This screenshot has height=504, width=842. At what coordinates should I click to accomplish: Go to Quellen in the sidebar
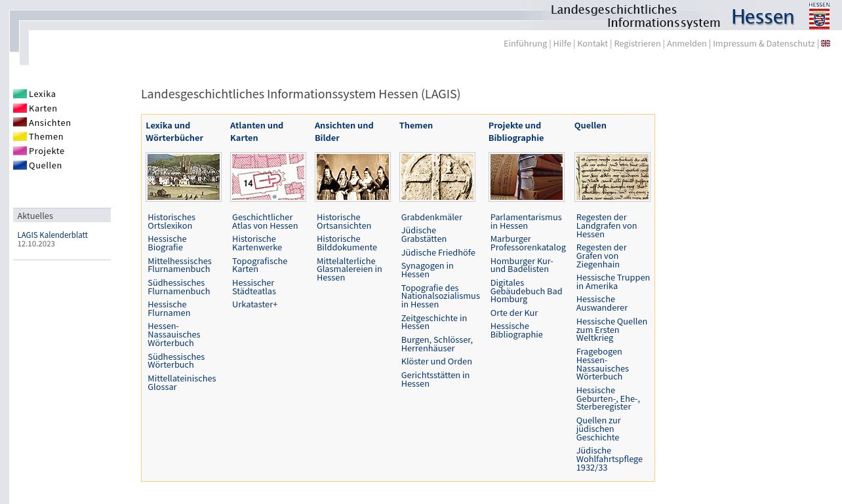(46, 165)
